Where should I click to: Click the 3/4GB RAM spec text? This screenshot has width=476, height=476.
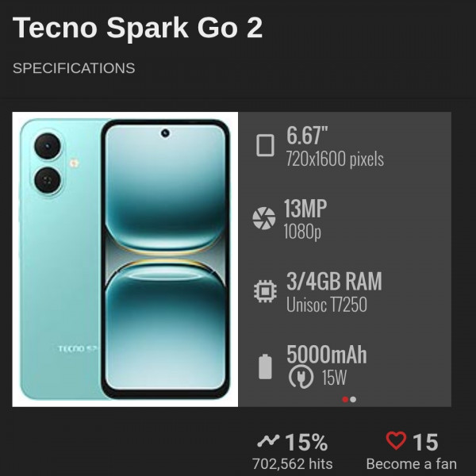pyautogui.click(x=334, y=282)
